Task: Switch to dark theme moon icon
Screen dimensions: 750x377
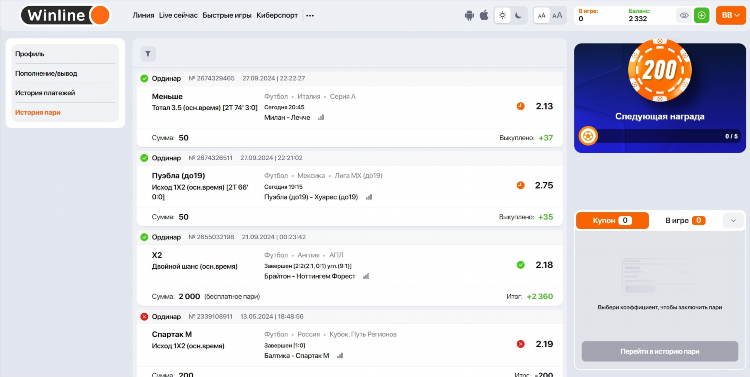Action: pyautogui.click(x=518, y=15)
